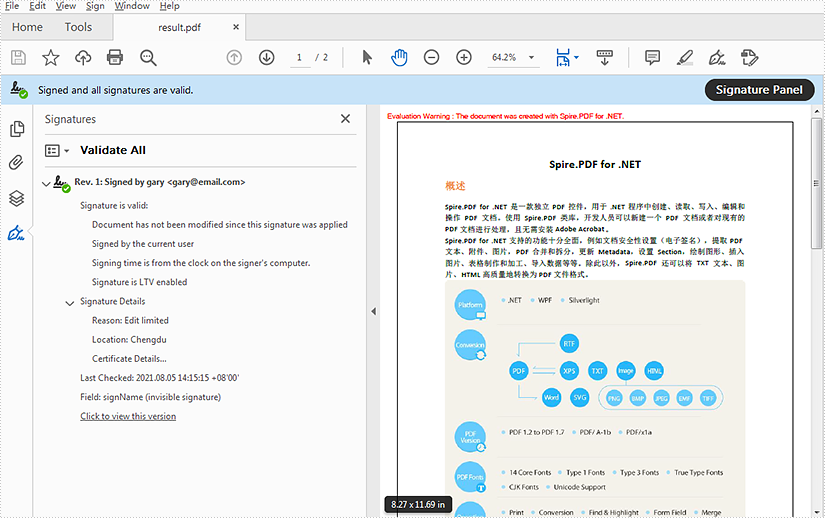The image size is (825, 518).
Task: Select the 'Last Checked' timestamp row
Action: point(159,378)
